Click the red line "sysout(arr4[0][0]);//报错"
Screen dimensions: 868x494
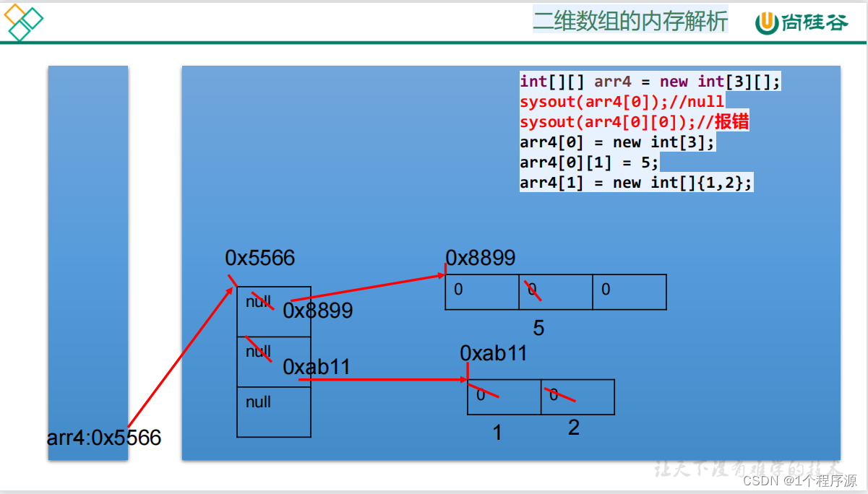click(x=634, y=122)
